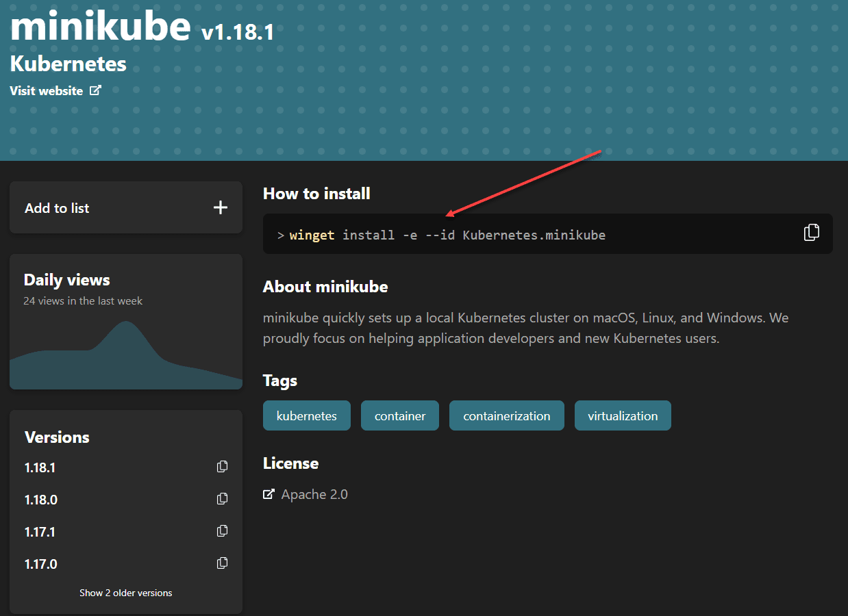Select the kubernetes tag
Viewport: 848px width, 616px height.
pyautogui.click(x=306, y=416)
